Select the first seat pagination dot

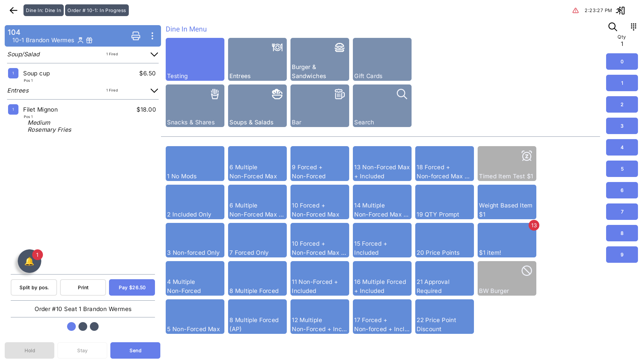click(x=71, y=326)
